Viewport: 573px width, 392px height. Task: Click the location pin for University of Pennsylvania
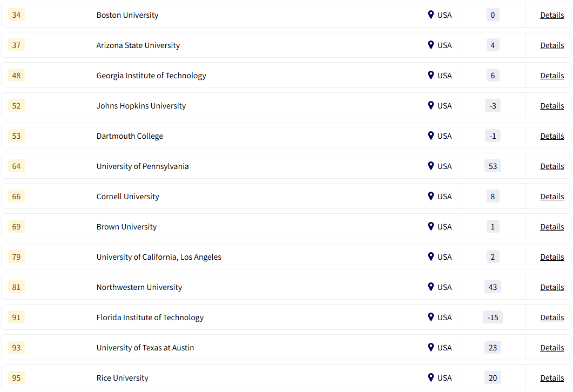click(430, 166)
